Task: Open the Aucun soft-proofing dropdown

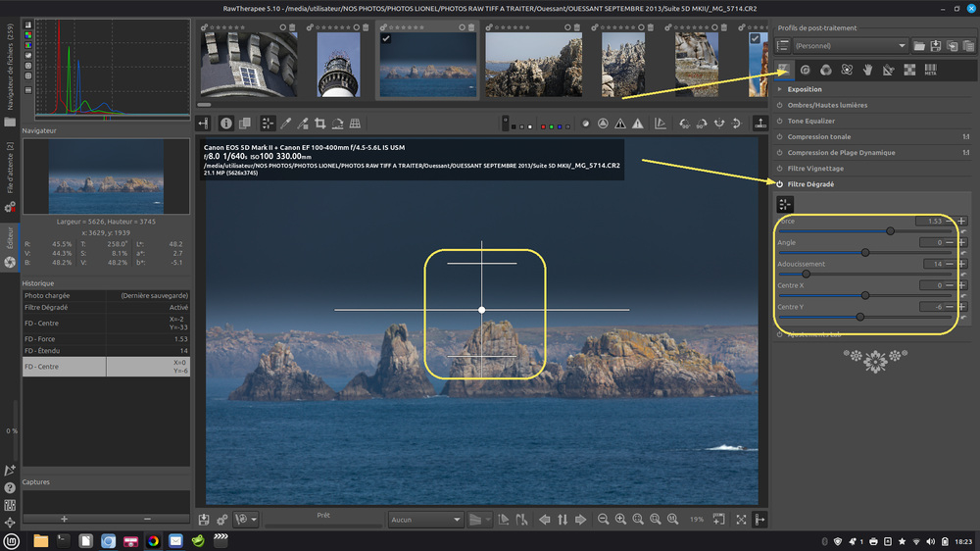Action: (425, 519)
